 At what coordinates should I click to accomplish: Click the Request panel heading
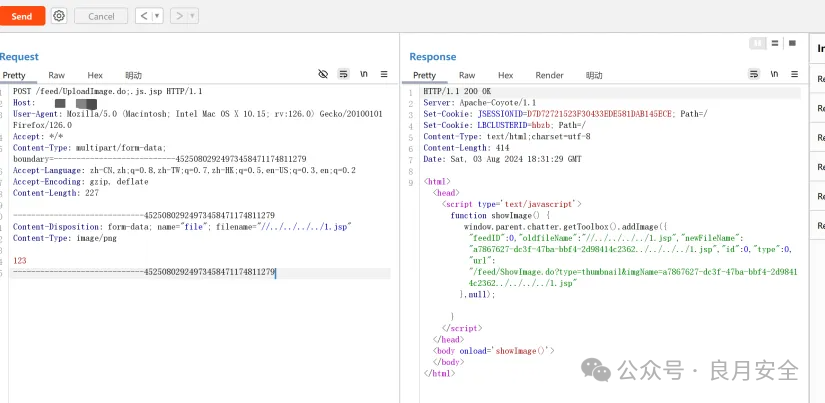[19, 56]
